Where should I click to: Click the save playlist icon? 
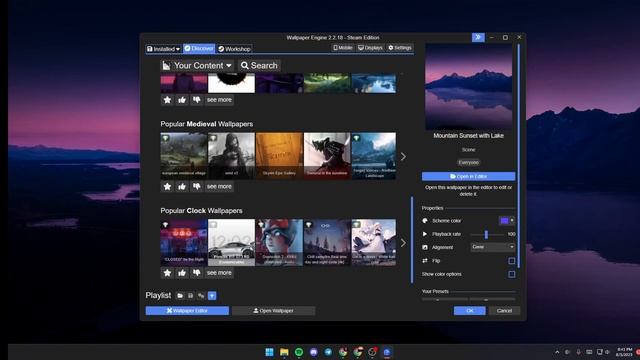[191, 296]
